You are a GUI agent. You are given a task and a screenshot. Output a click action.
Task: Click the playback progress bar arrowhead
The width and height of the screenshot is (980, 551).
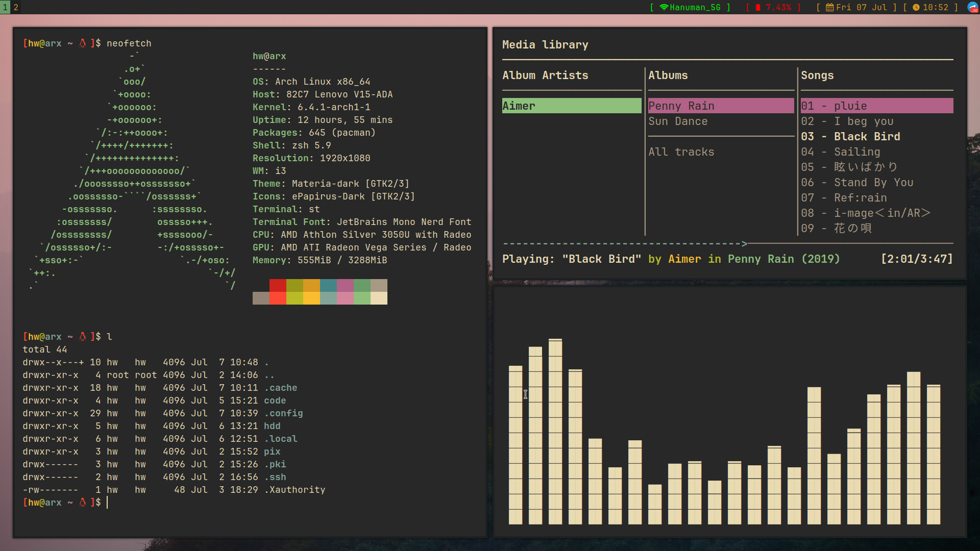(x=744, y=244)
